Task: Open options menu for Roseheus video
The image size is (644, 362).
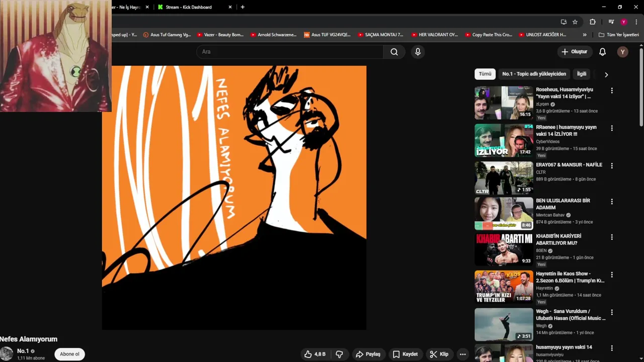Action: 612,90
